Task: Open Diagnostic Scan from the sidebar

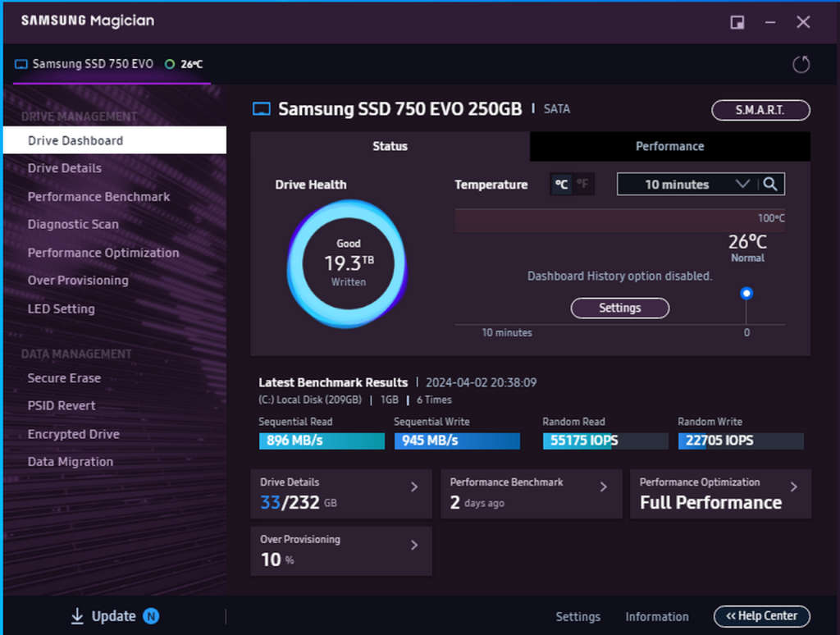Action: pyautogui.click(x=73, y=224)
